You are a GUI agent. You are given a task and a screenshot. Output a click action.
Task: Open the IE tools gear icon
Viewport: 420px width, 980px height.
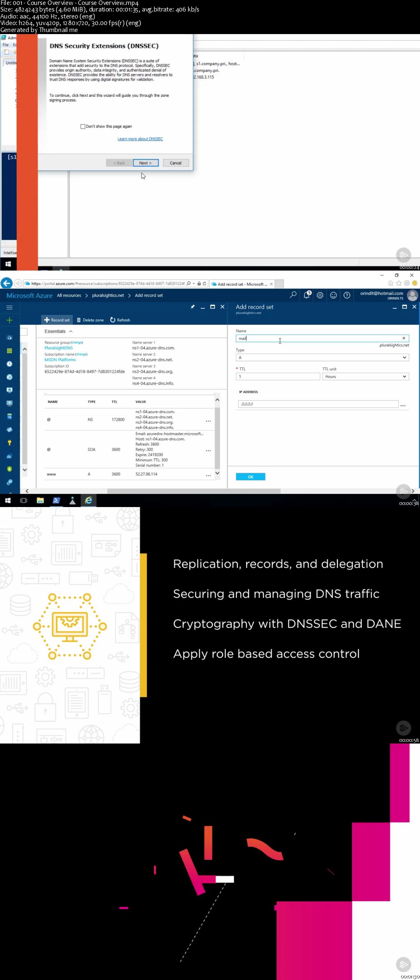click(407, 283)
